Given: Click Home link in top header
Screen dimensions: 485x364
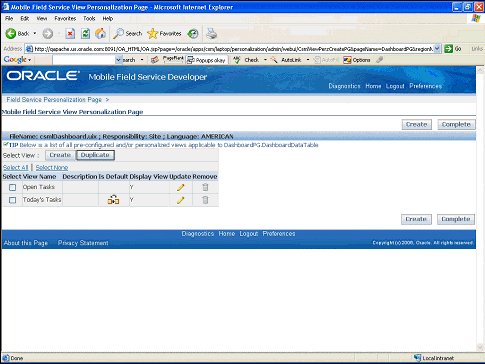Looking at the screenshot, I should (x=373, y=86).
